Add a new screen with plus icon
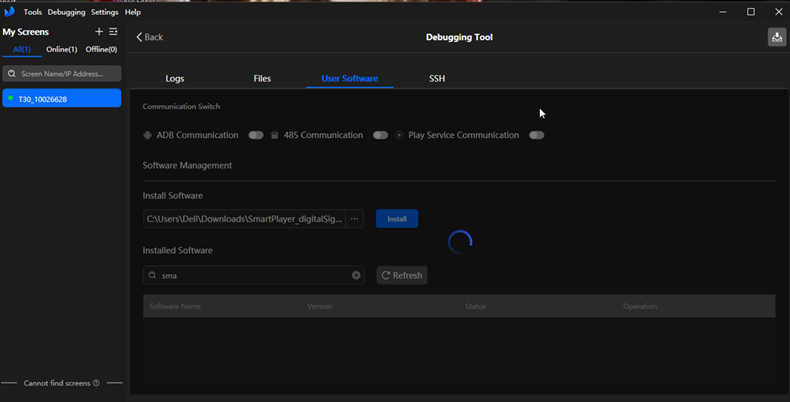 tap(99, 32)
